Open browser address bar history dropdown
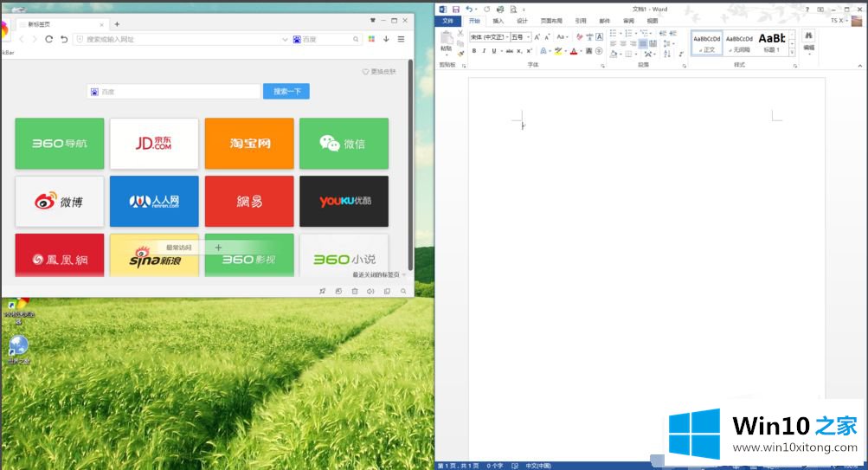The width and height of the screenshot is (868, 470). pyautogui.click(x=285, y=39)
